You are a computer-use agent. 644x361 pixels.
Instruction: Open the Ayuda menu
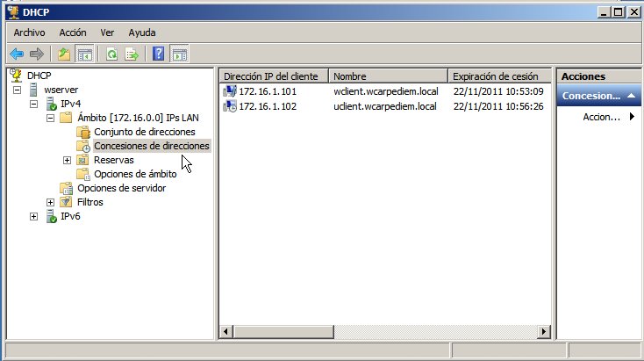(x=142, y=32)
